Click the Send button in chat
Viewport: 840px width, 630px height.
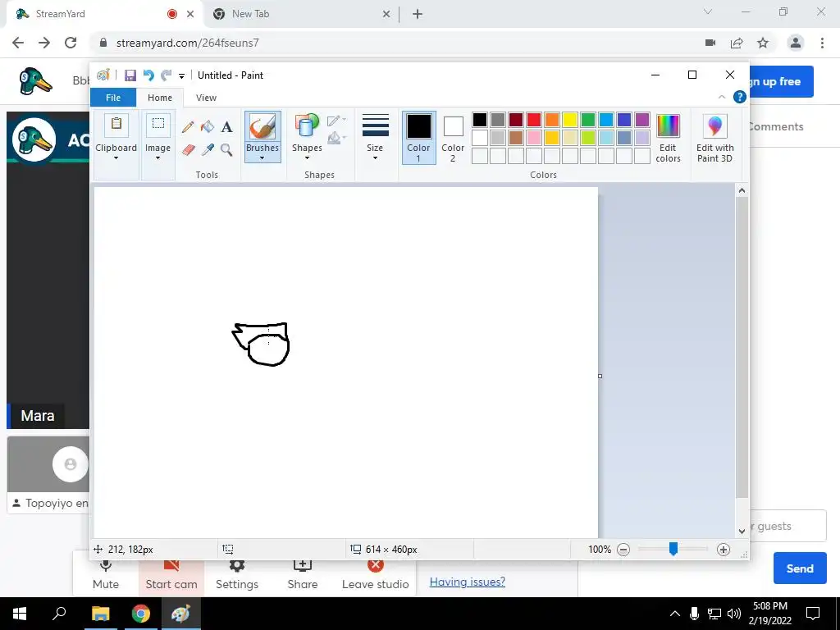(800, 568)
